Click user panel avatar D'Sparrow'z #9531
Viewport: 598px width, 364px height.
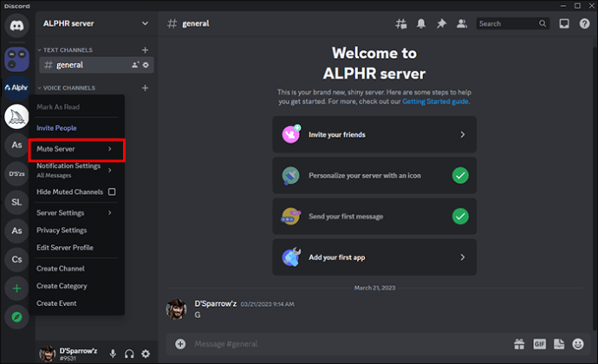[48, 354]
